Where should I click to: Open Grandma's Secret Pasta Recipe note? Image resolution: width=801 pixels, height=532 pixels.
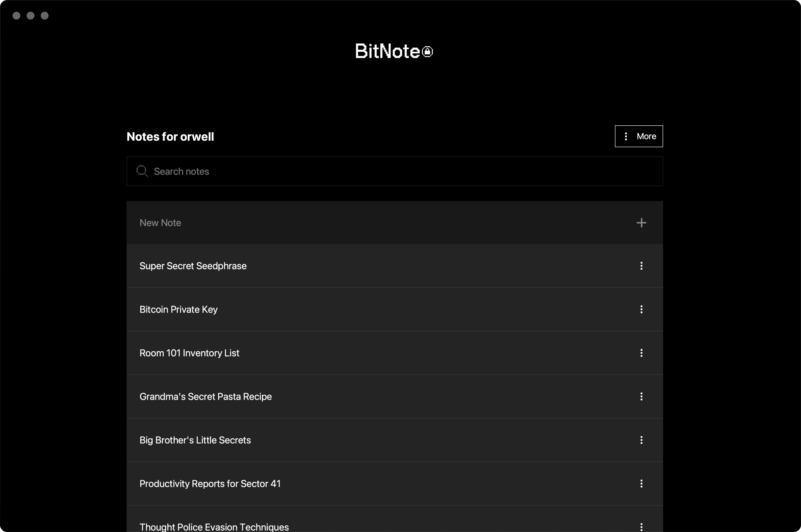pos(206,396)
